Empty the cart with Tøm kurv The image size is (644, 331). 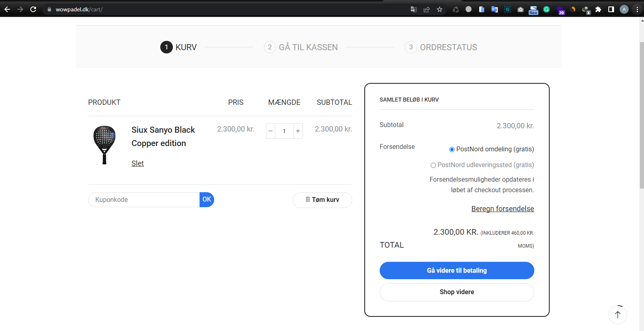click(322, 200)
